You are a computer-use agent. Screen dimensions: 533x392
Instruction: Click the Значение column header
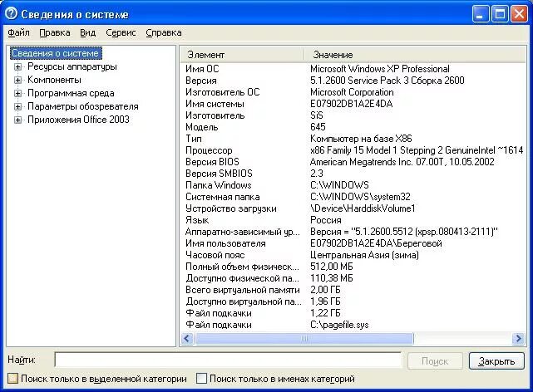coord(415,55)
